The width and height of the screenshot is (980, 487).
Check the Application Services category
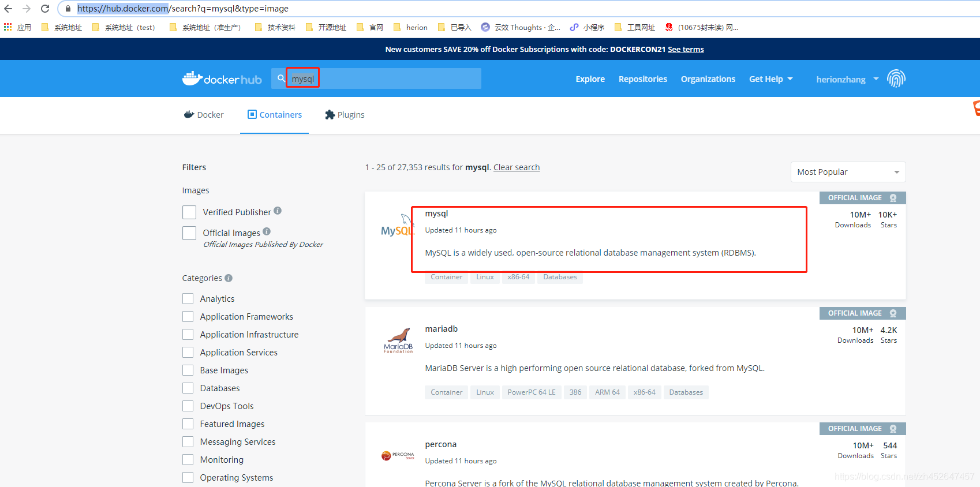tap(188, 353)
